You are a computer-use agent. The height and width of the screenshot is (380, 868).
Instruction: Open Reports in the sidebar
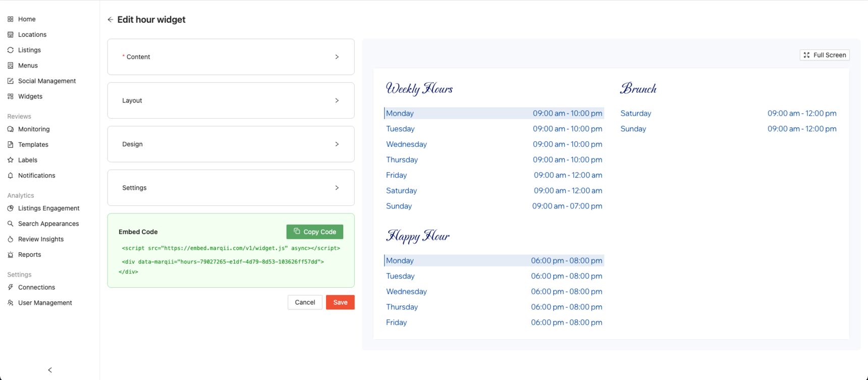pyautogui.click(x=29, y=255)
